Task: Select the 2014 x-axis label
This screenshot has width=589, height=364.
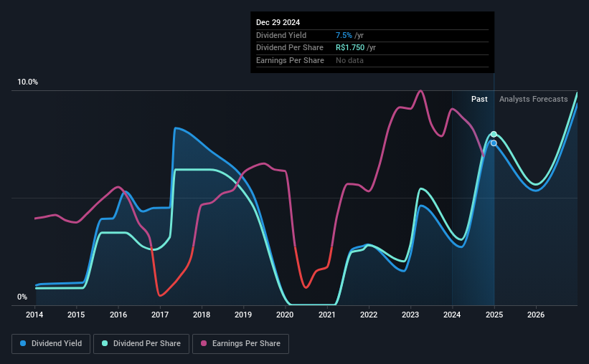Action: tap(34, 315)
